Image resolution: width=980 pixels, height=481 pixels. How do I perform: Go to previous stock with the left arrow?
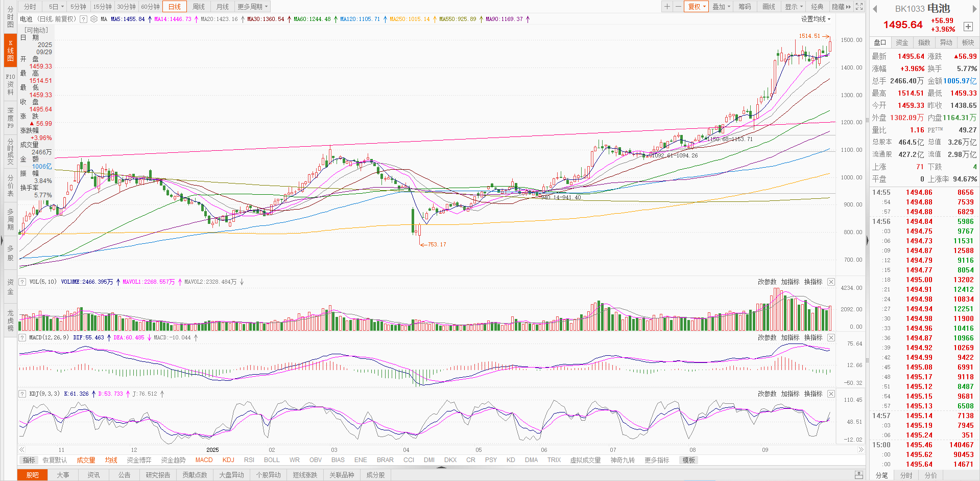tap(875, 9)
